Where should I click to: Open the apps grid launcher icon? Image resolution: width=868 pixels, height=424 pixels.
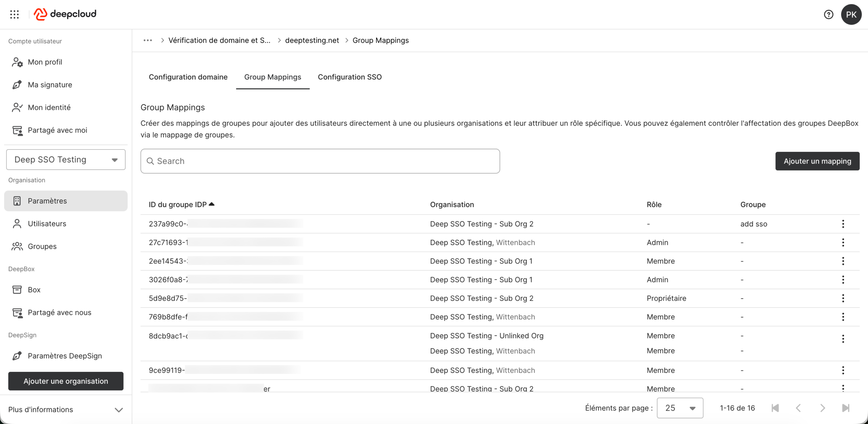15,14
